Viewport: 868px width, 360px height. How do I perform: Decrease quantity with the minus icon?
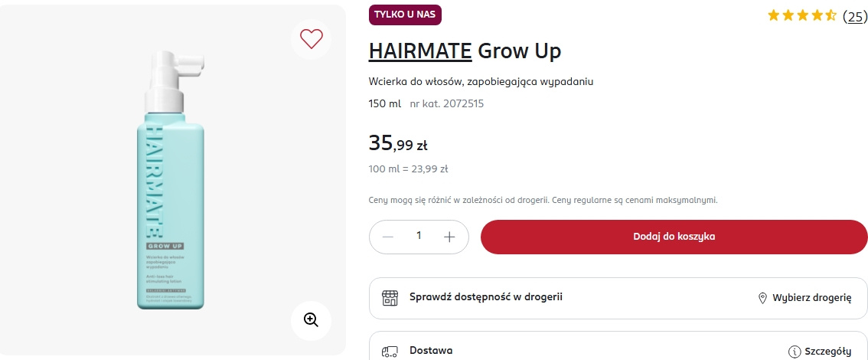(388, 237)
